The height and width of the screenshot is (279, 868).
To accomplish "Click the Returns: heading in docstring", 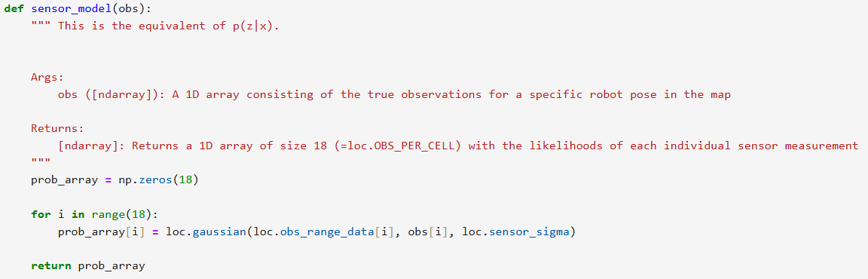I will click(57, 128).
